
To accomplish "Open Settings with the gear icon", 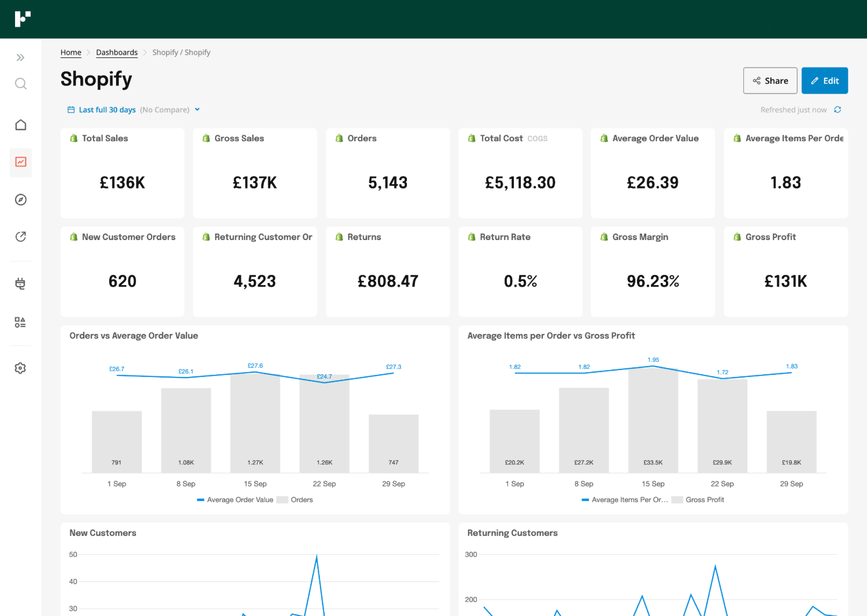I will (x=20, y=368).
